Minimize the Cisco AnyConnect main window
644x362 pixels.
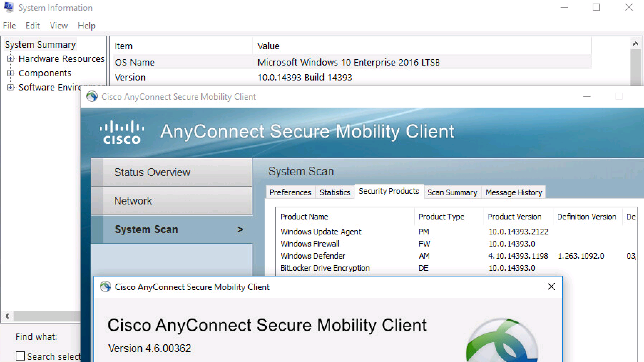click(587, 97)
